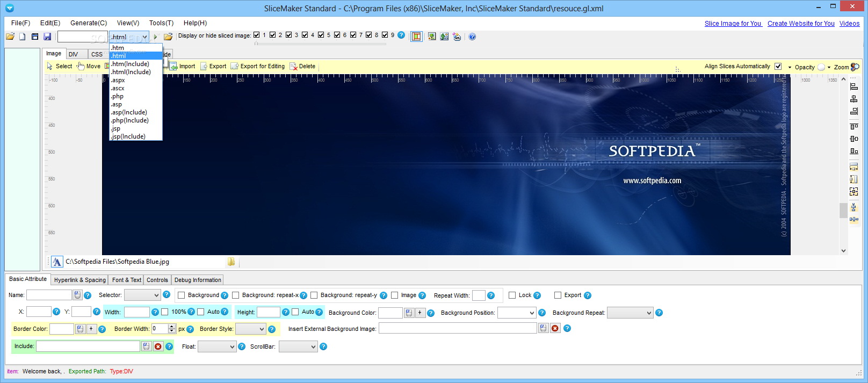Switch to Hyperlink & Spacing tab
868x383 pixels.
(x=80, y=280)
